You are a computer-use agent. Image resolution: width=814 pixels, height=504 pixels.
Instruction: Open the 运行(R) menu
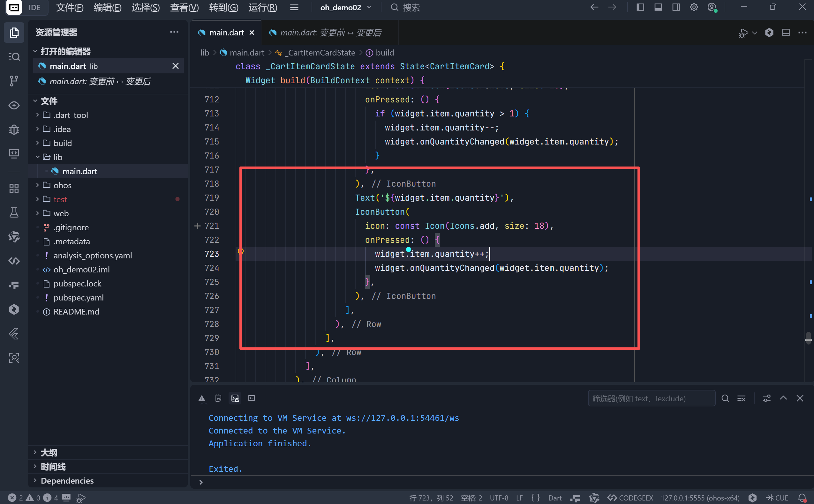click(263, 7)
